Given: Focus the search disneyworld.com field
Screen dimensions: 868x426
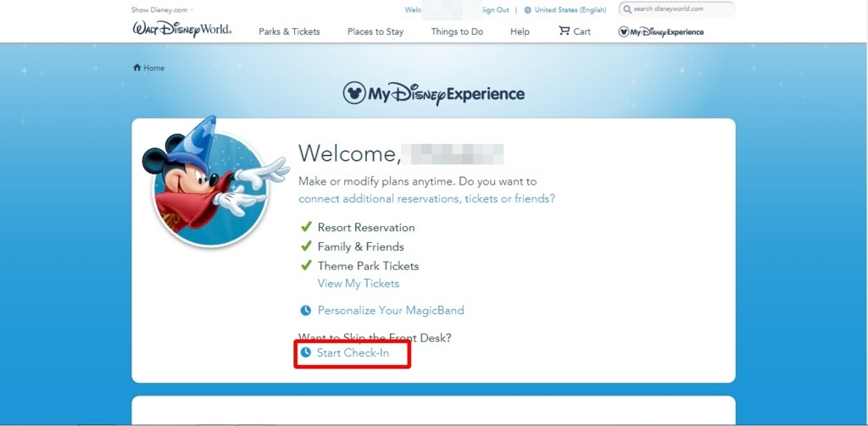Looking at the screenshot, I should tap(676, 9).
